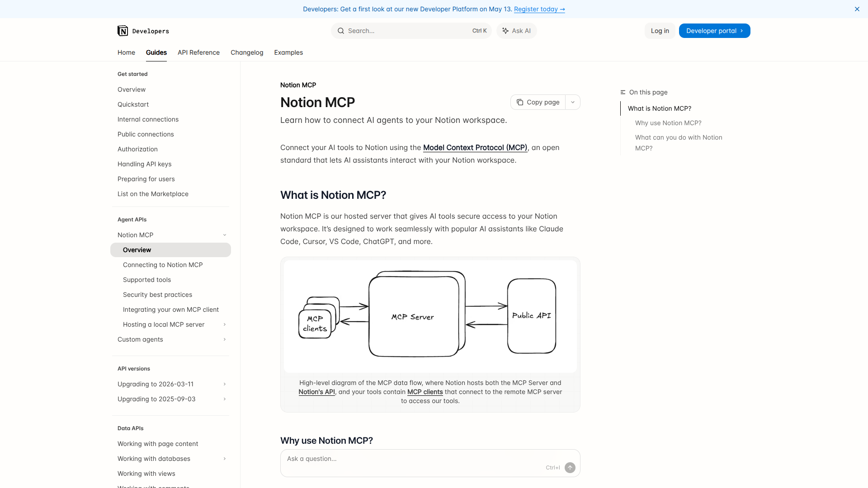This screenshot has height=488, width=868.
Task: Open the Copy page dropdown arrow
Action: [x=573, y=102]
